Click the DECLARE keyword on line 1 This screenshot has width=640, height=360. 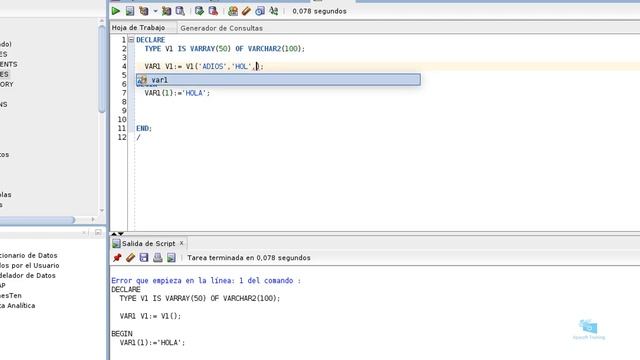point(151,40)
